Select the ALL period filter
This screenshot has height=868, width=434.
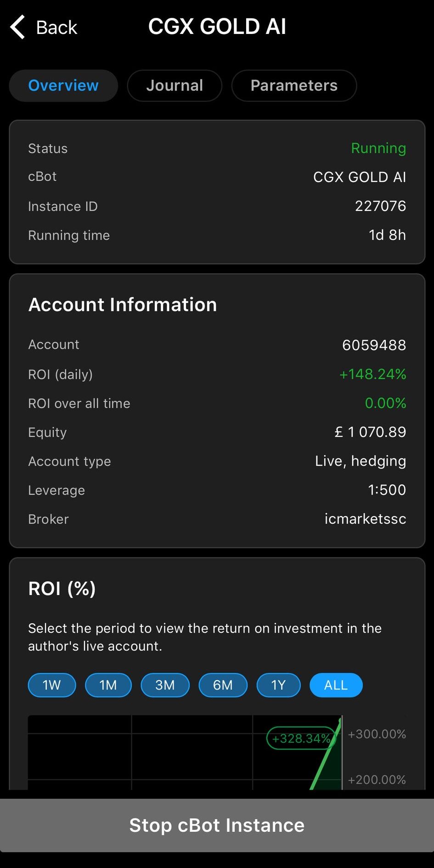click(336, 685)
